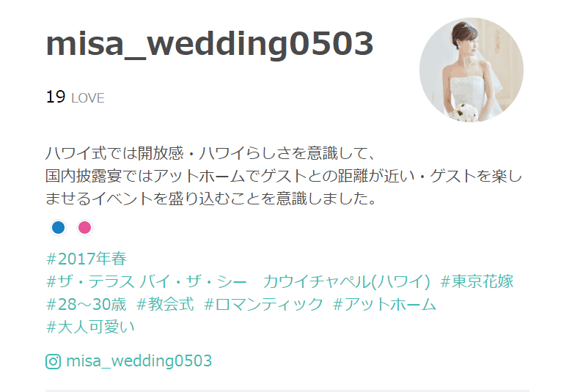Open the #東京花嫁 hashtag
569x392 pixels.
(477, 282)
